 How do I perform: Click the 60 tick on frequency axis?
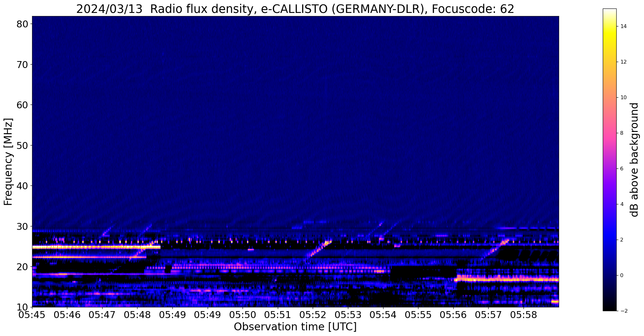[23, 105]
